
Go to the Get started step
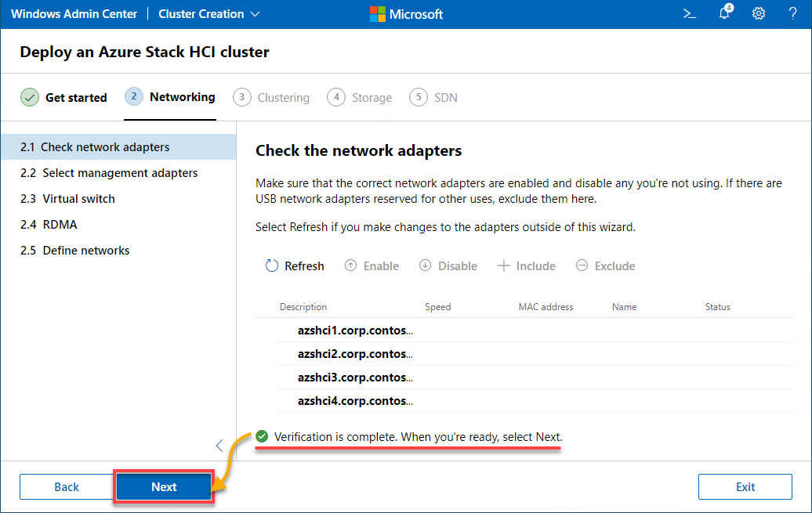[x=63, y=97]
